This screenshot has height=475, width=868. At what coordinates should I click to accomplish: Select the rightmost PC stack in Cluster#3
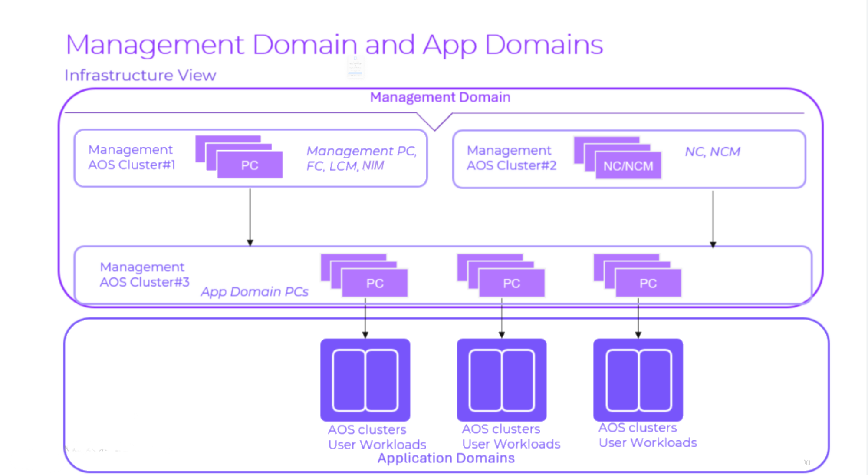click(x=648, y=283)
